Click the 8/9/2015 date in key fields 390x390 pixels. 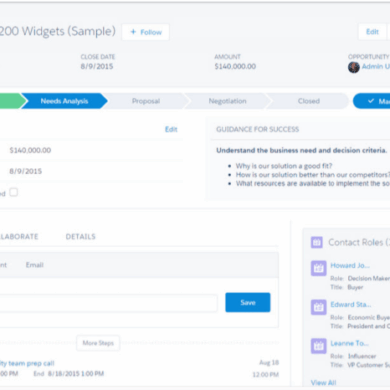26,171
